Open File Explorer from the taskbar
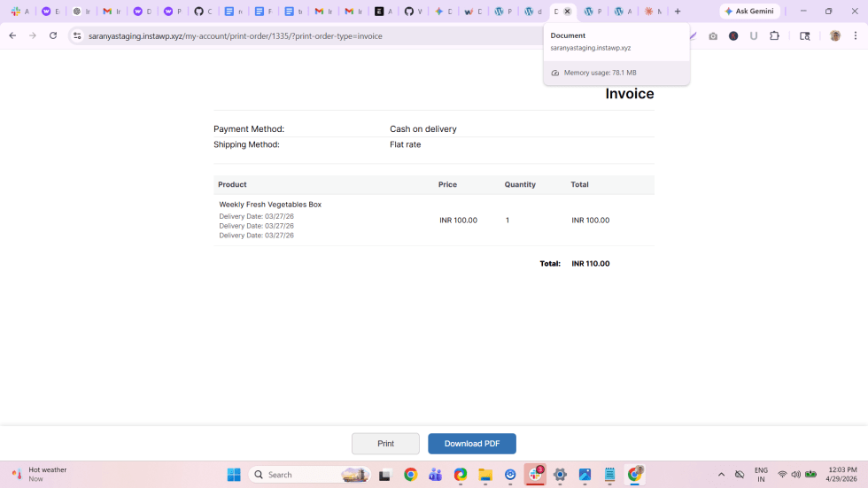This screenshot has width=868, height=488. click(485, 475)
